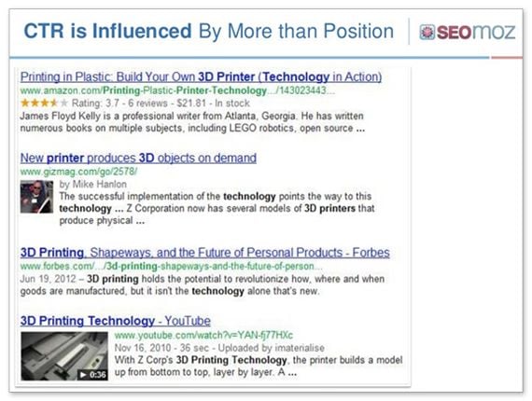Open the Forbes 3D Printing Shapeways result
Image resolution: width=532 pixels, height=401 pixels.
click(x=205, y=253)
